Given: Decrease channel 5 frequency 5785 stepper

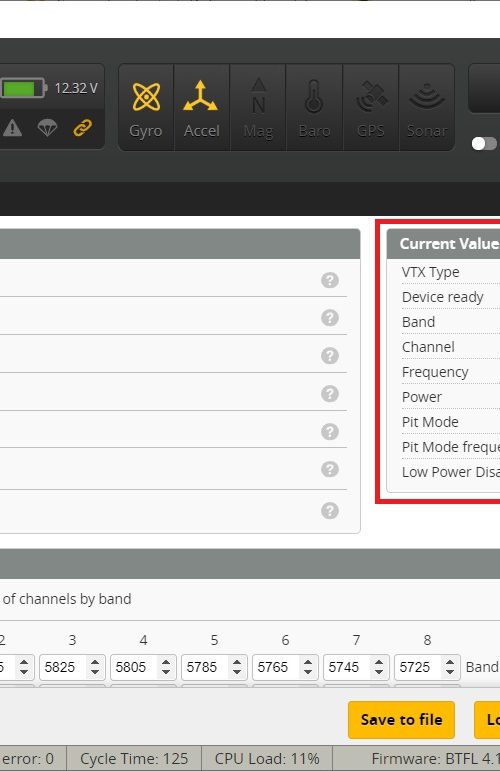Looking at the screenshot, I should [237, 672].
